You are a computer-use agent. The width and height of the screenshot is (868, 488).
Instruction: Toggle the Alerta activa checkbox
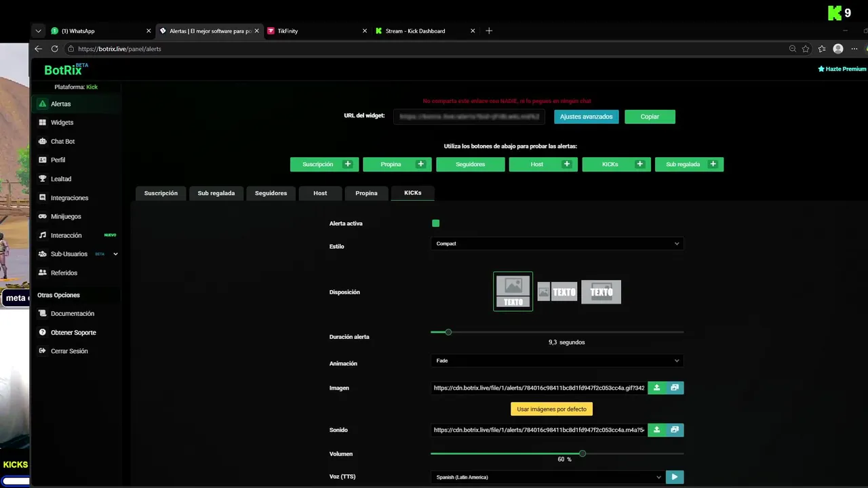(x=435, y=223)
